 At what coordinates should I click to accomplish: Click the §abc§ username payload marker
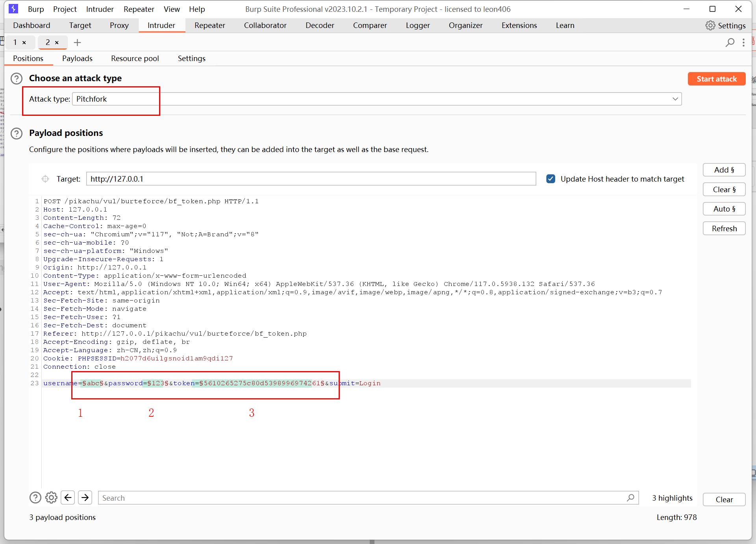pos(93,383)
